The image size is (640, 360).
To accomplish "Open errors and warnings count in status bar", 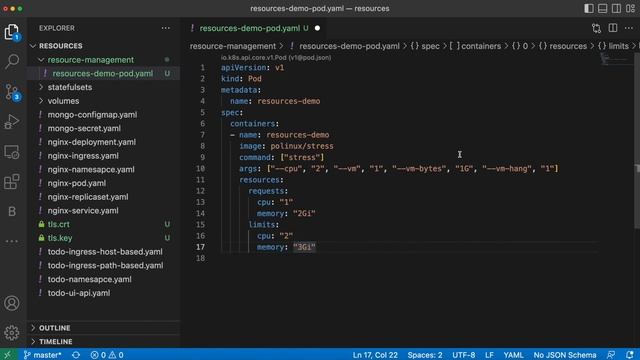I will pos(107,355).
